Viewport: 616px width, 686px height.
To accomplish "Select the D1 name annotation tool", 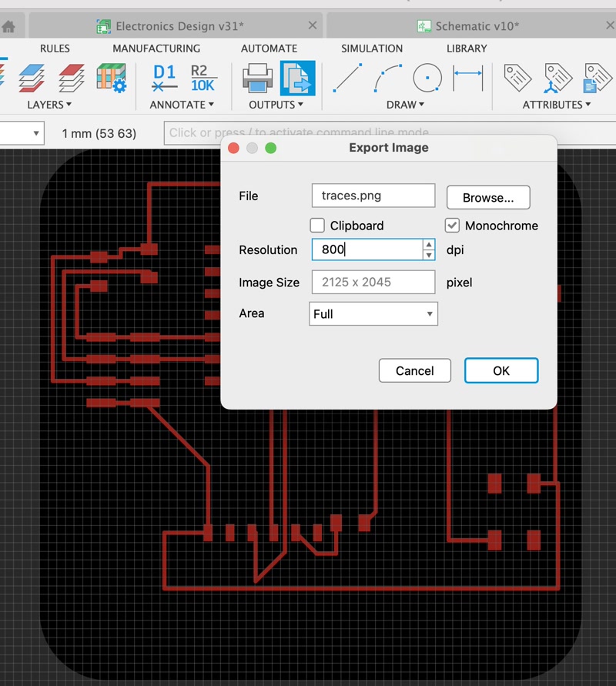I will 165,78.
